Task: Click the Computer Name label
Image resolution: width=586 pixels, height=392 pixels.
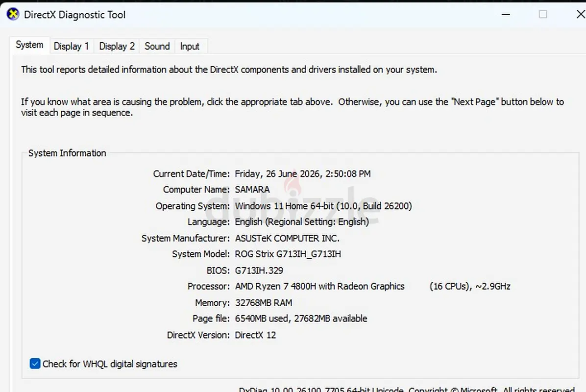Action: click(196, 190)
